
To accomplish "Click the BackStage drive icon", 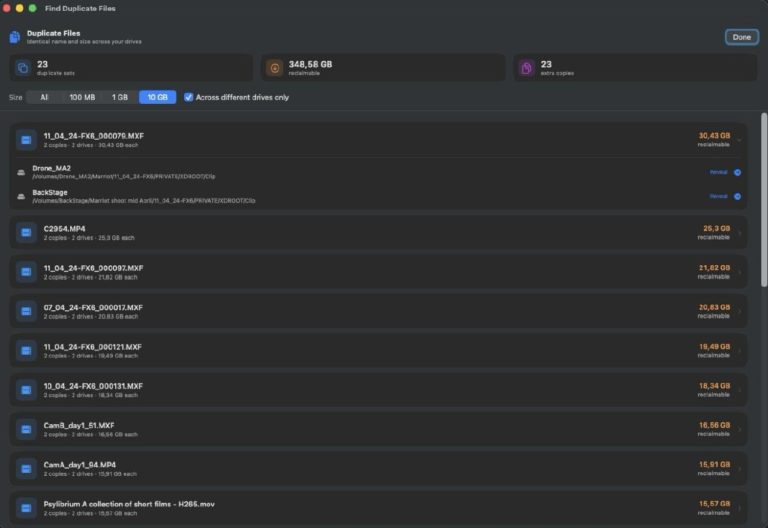I will point(21,196).
